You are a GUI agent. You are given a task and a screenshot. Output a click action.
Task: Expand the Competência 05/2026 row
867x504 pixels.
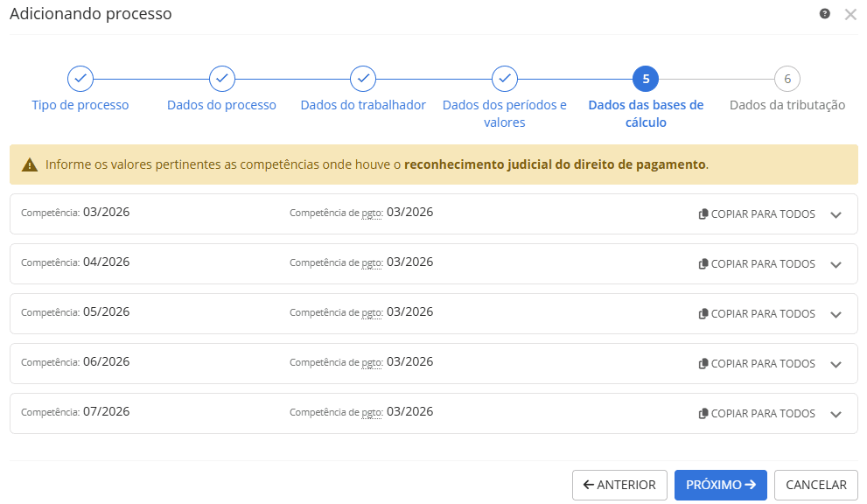click(x=836, y=313)
